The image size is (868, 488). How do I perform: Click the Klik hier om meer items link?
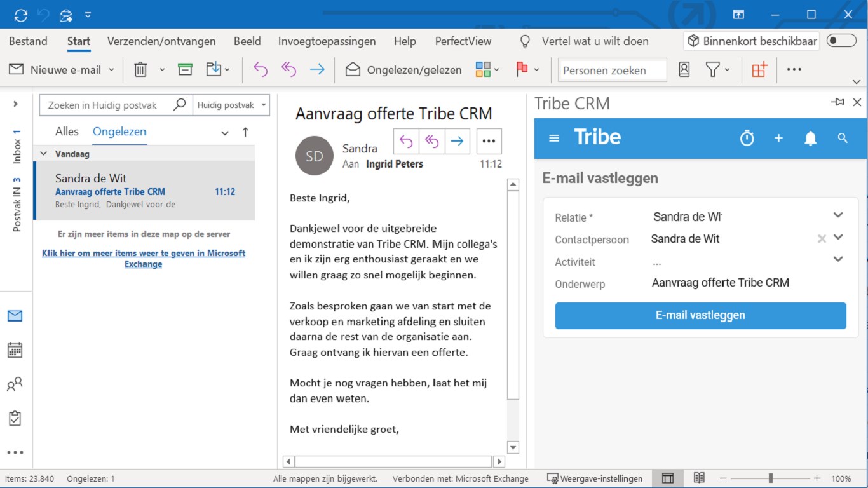144,258
